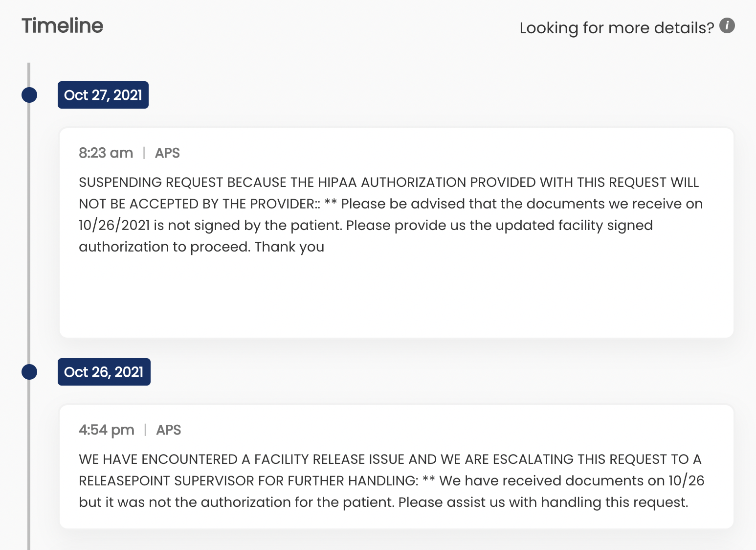Click the HIPAA authorization suspension message
This screenshot has height=550, width=756.
pos(391,214)
